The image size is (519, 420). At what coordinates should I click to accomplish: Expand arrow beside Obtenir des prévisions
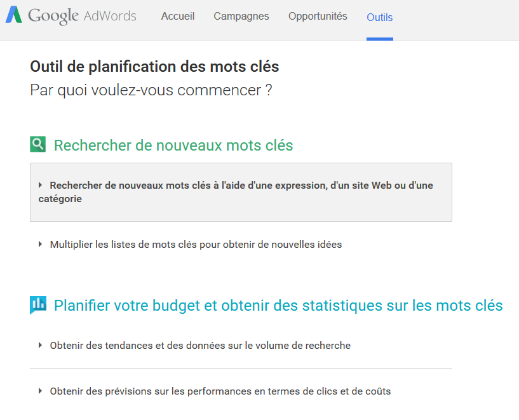click(40, 391)
